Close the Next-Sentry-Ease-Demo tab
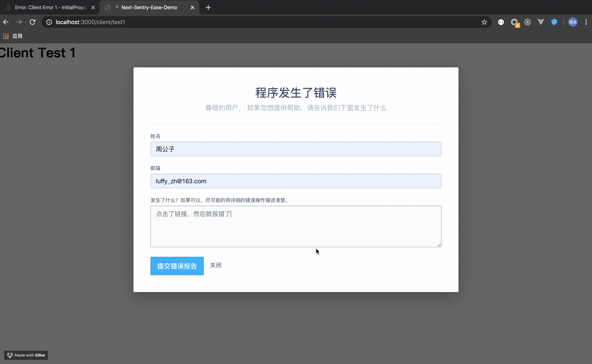The height and width of the screenshot is (364, 592). tap(192, 7)
